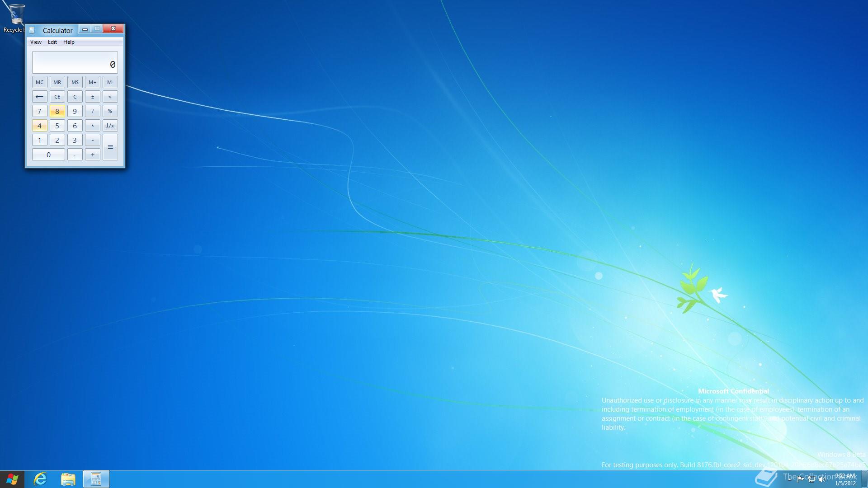Click digit 5 button
Screen dimensions: 868x488
click(57, 126)
